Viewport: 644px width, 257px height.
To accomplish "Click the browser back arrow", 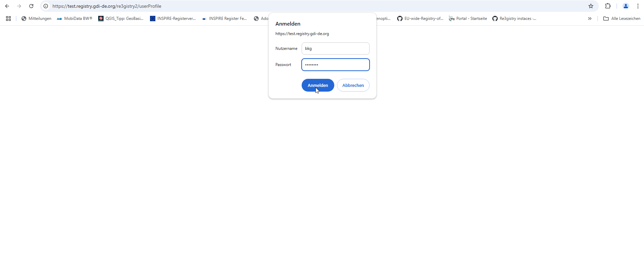I will point(7,6).
